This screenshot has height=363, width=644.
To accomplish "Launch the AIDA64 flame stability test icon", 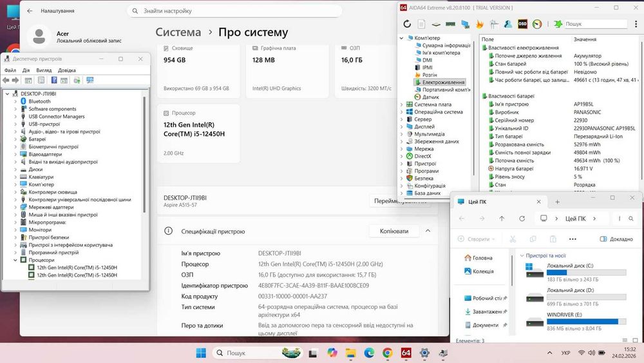I will [x=479, y=24].
